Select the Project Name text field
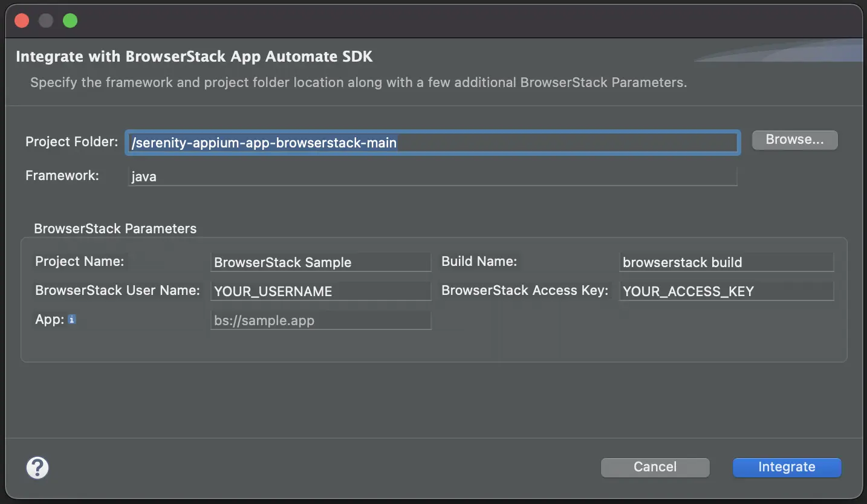The height and width of the screenshot is (504, 867). click(320, 262)
